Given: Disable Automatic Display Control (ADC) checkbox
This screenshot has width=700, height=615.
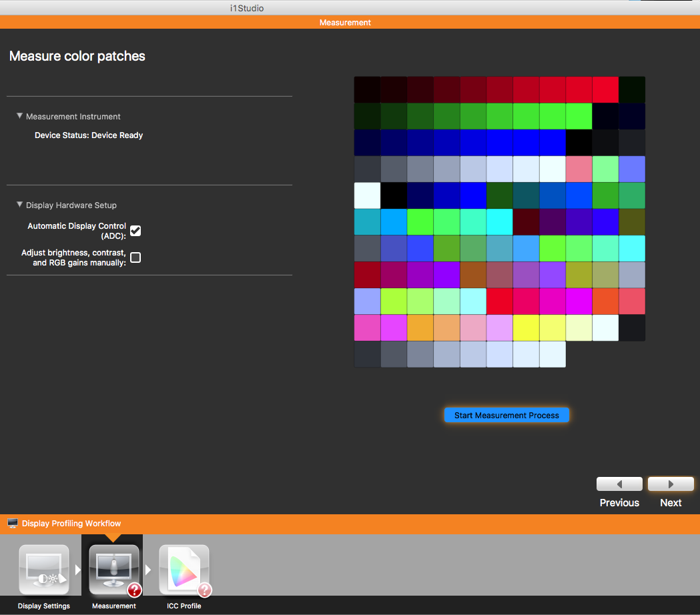Looking at the screenshot, I should [135, 231].
